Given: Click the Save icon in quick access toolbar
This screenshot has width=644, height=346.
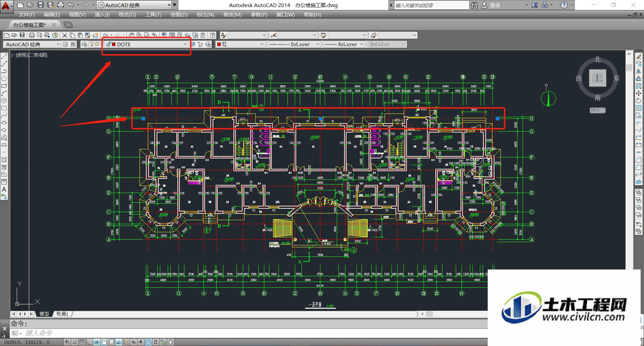Looking at the screenshot, I should pyautogui.click(x=40, y=5).
